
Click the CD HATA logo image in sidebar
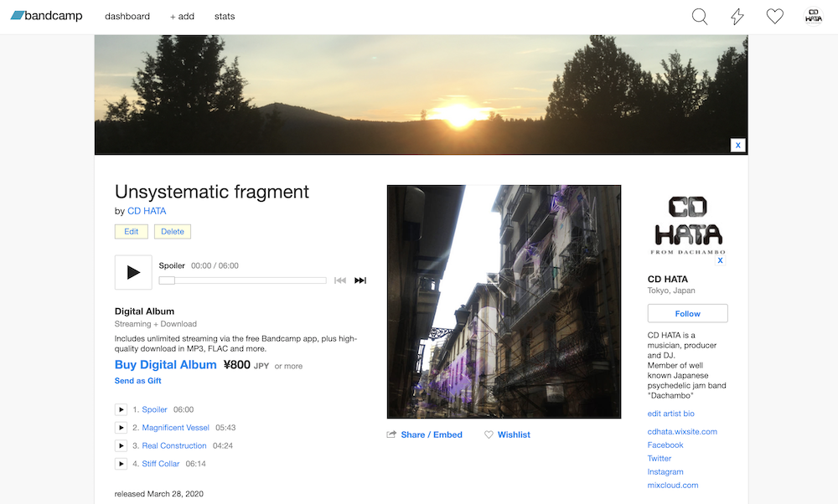pyautogui.click(x=687, y=224)
